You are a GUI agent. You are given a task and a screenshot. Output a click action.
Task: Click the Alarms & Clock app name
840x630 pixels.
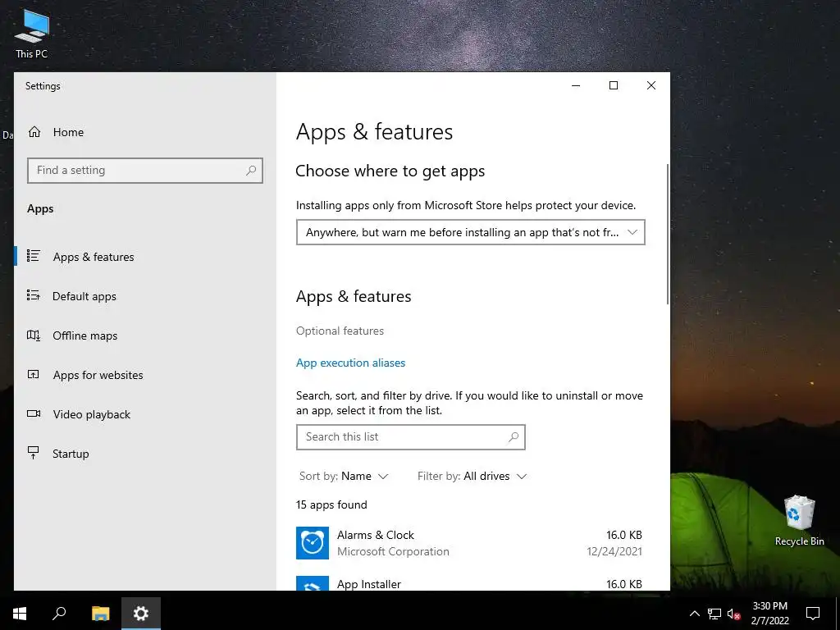[x=376, y=535]
